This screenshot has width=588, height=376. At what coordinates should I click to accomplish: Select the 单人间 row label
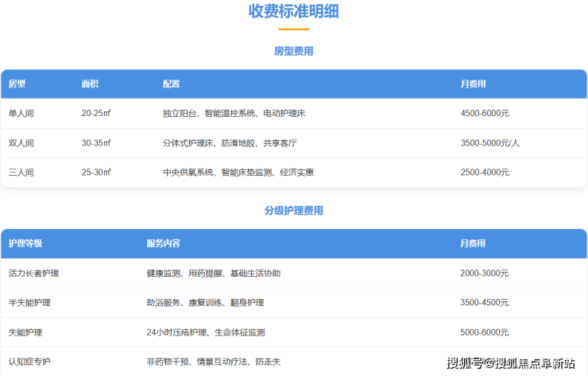[21, 114]
